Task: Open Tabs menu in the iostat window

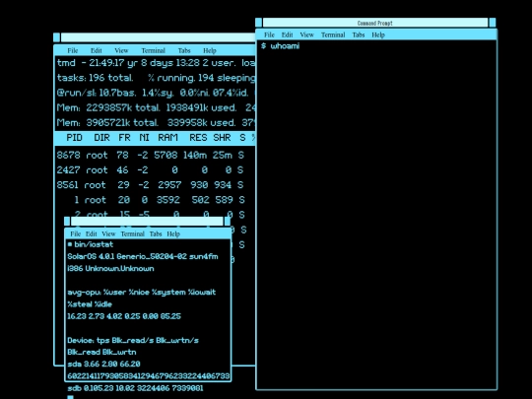Action: (156, 233)
